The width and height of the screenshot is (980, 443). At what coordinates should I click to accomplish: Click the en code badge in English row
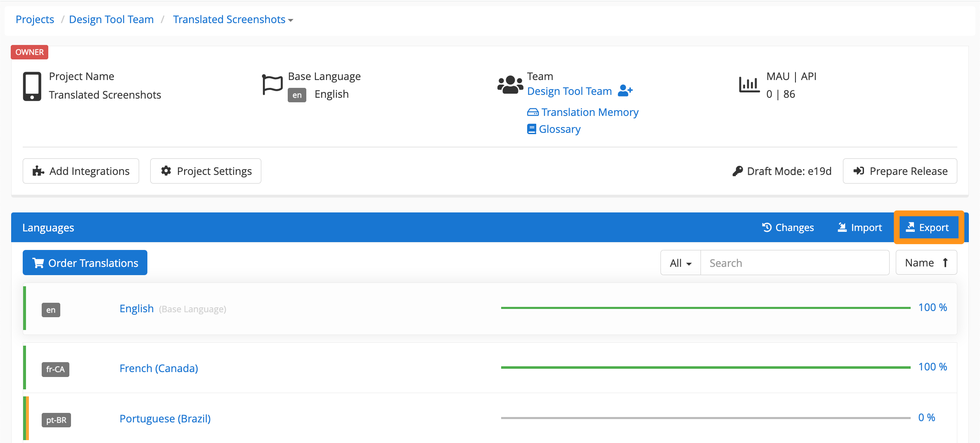[51, 310]
